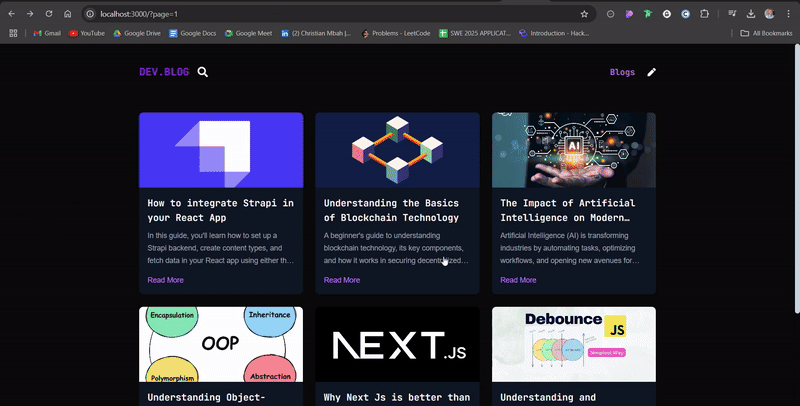The image size is (800, 406).
Task: Open the Introduction - Hack... bookmark
Action: click(x=554, y=33)
